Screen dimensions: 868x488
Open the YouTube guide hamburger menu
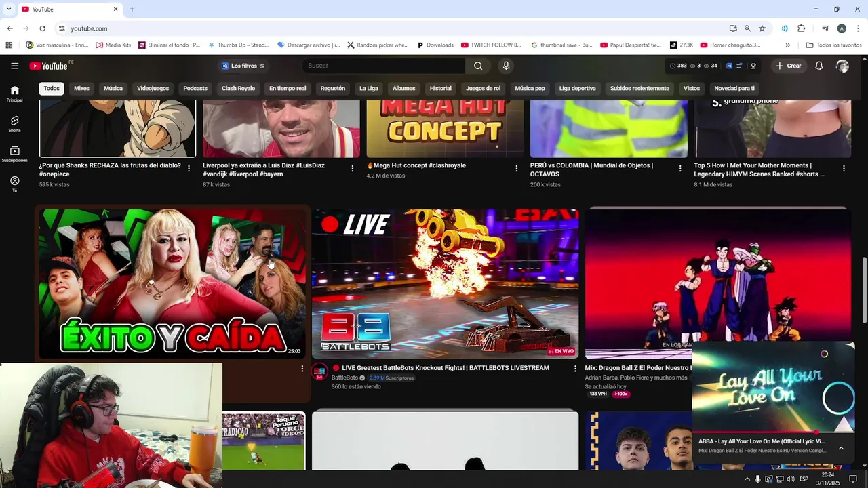pyautogui.click(x=14, y=66)
